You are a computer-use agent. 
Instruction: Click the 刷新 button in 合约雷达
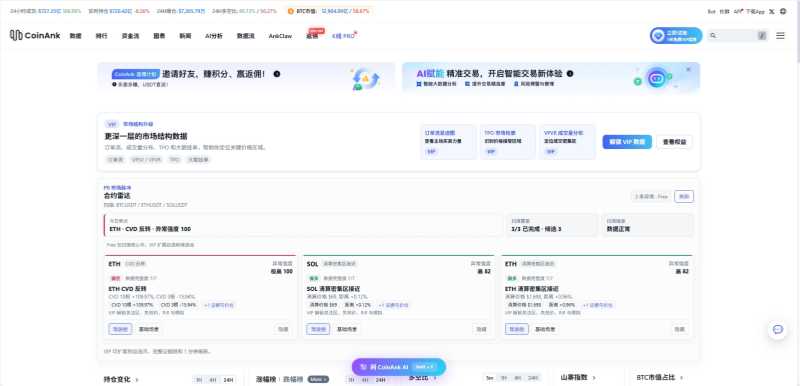tap(684, 196)
